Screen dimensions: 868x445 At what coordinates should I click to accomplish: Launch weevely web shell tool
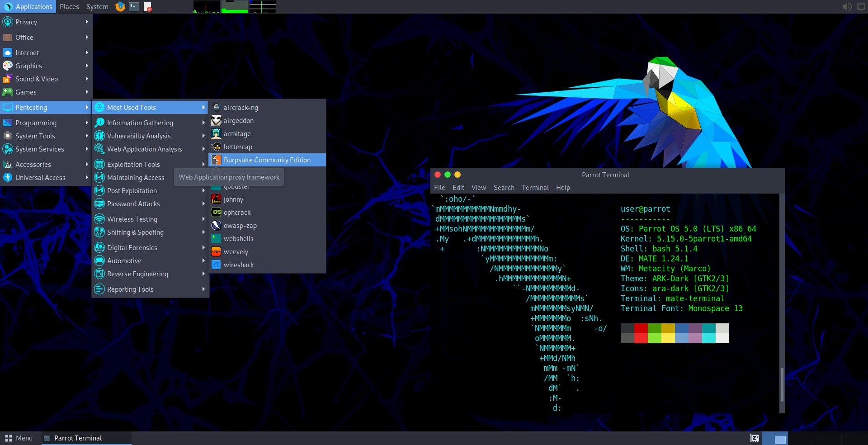point(235,251)
